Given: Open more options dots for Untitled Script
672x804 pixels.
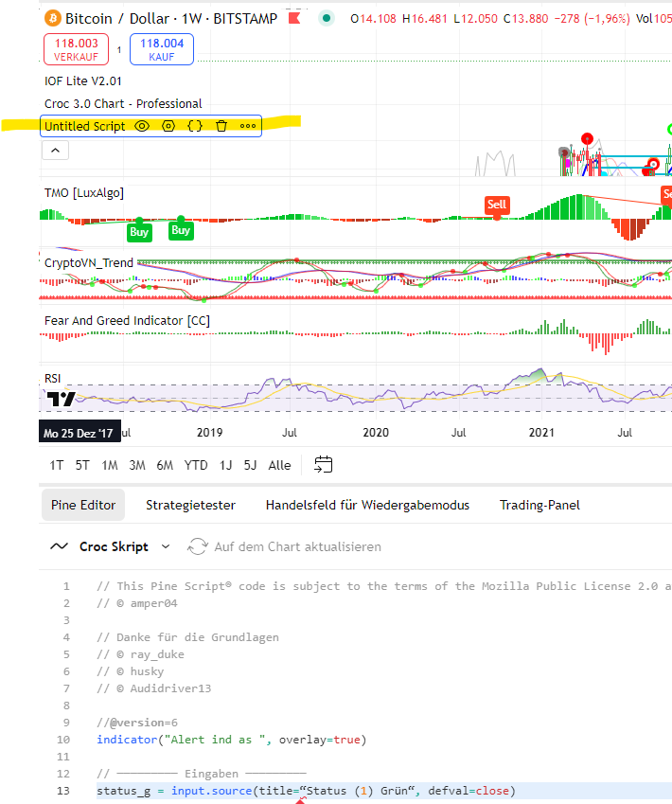Looking at the screenshot, I should click(x=248, y=126).
